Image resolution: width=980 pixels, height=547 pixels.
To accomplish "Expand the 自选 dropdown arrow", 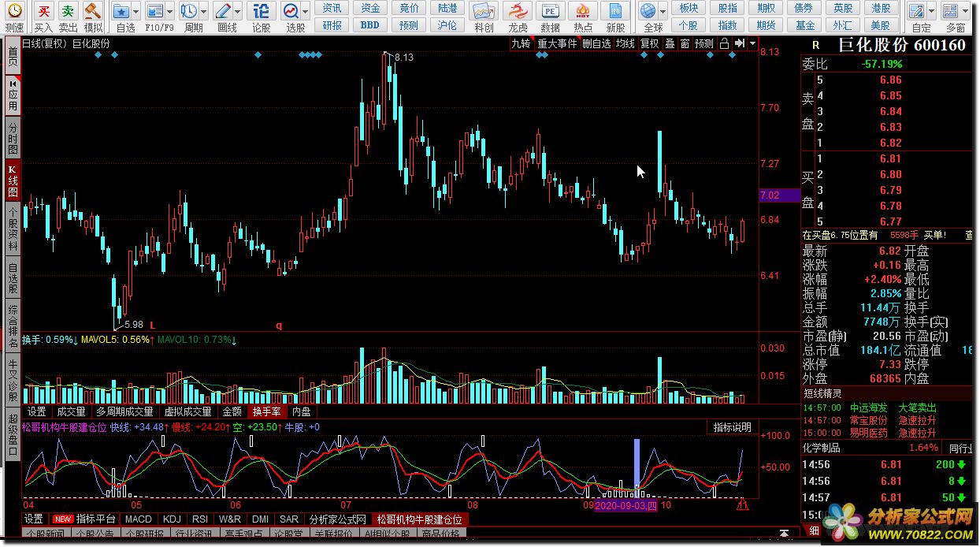I will [x=136, y=12].
